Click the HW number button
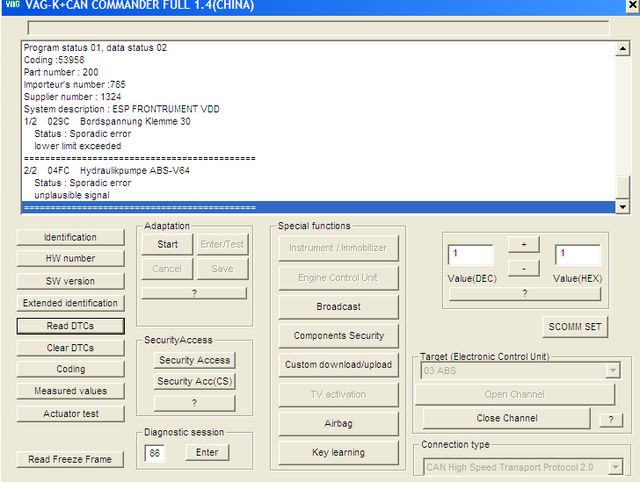 70,258
